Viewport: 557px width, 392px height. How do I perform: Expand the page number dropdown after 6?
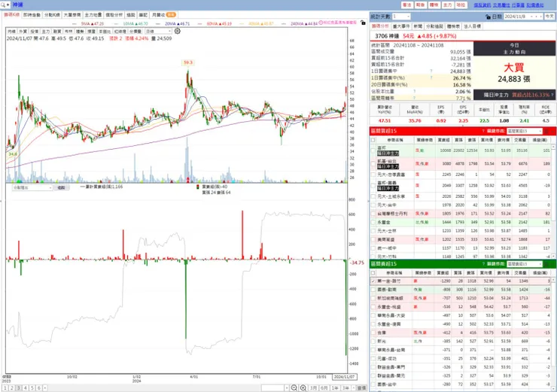coord(44,388)
